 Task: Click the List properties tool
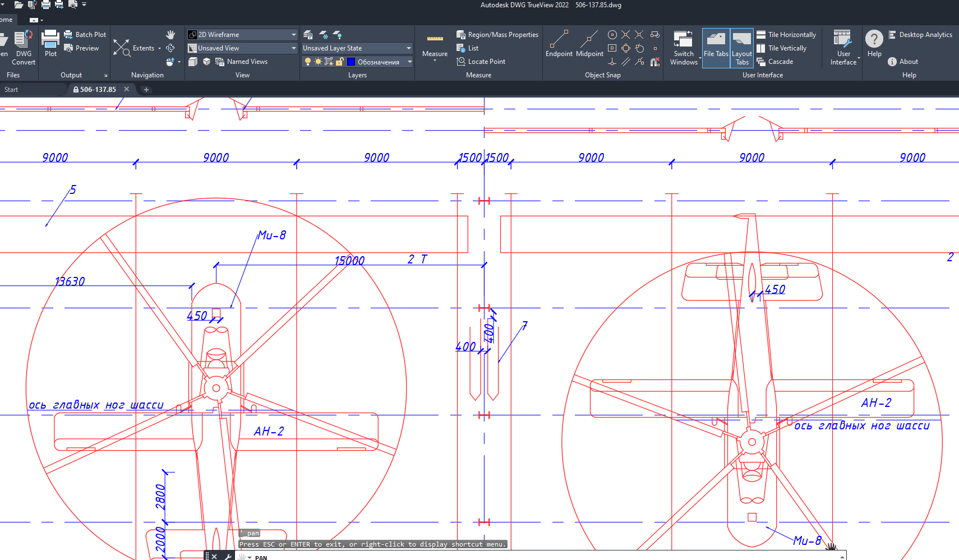click(x=468, y=48)
